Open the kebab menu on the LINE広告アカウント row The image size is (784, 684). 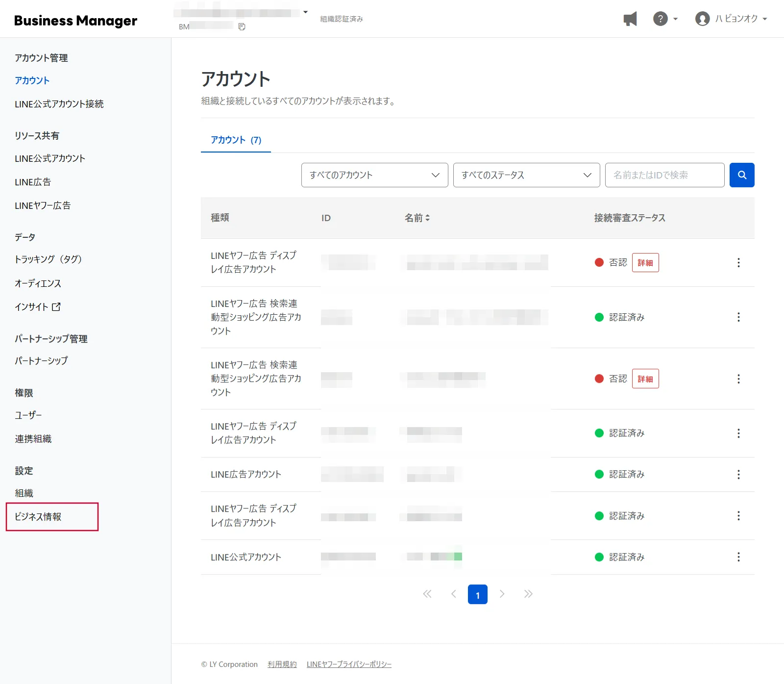(x=738, y=474)
